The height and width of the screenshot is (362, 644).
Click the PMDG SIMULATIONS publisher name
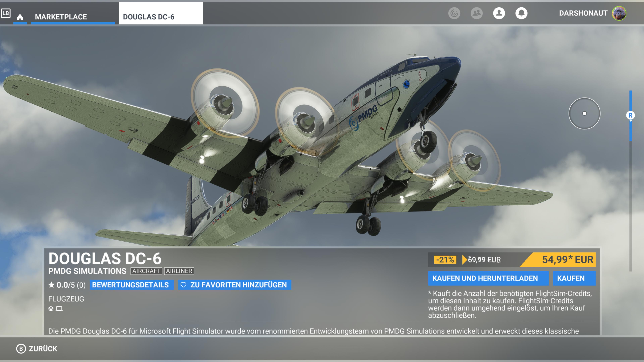(87, 271)
